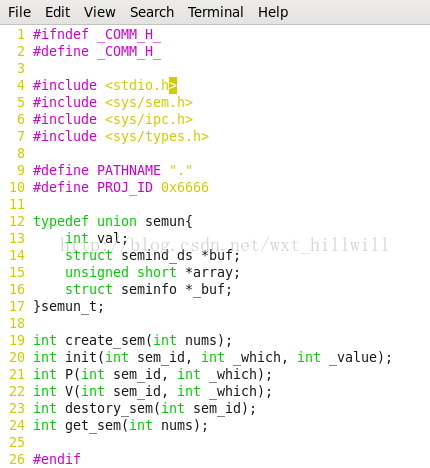The height and width of the screenshot is (468, 430).
Task: Click line number 26 in the gutter
Action: [17, 459]
